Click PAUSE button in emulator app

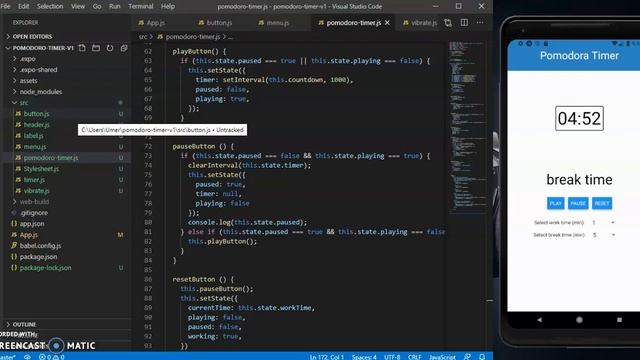[578, 203]
